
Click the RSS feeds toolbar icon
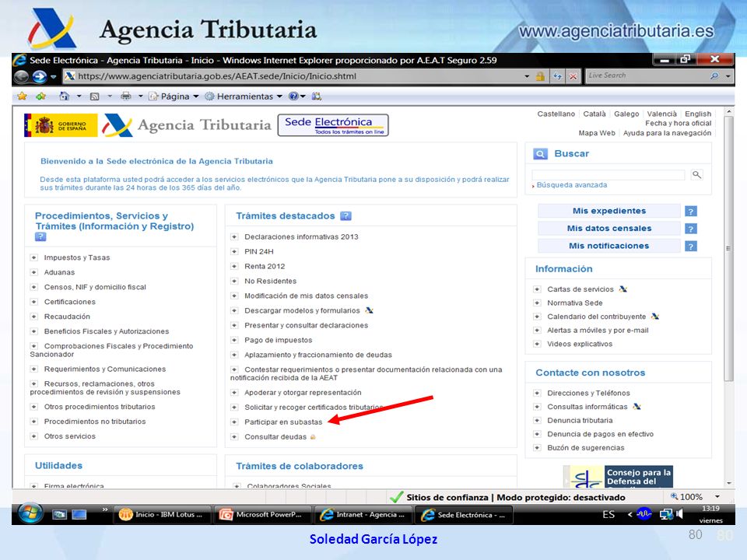click(94, 96)
